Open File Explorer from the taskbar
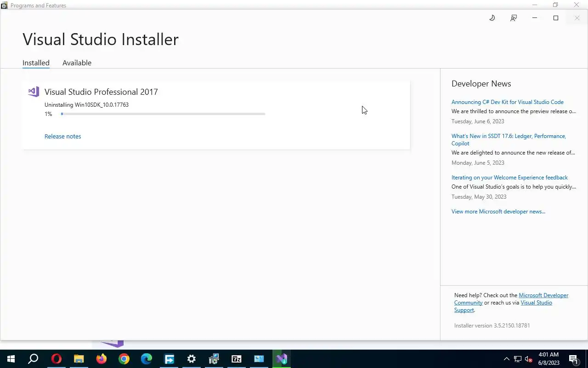Screen dimensions: 588x368 click(79, 359)
